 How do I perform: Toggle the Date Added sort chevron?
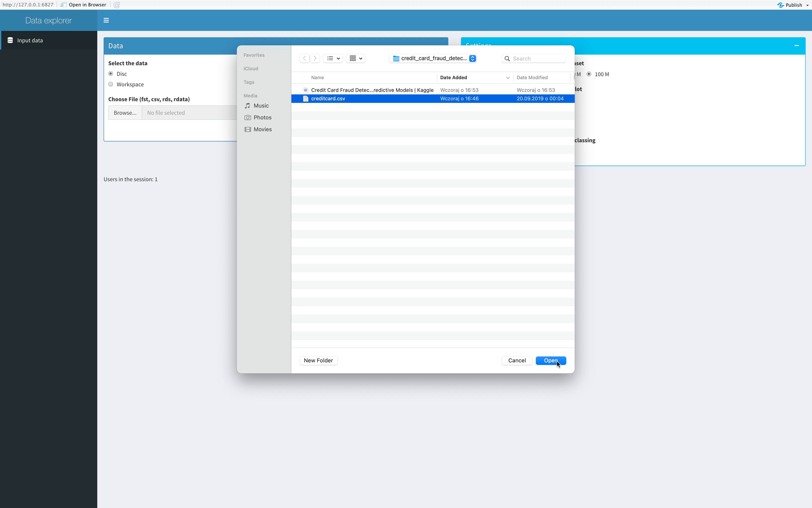coord(508,78)
